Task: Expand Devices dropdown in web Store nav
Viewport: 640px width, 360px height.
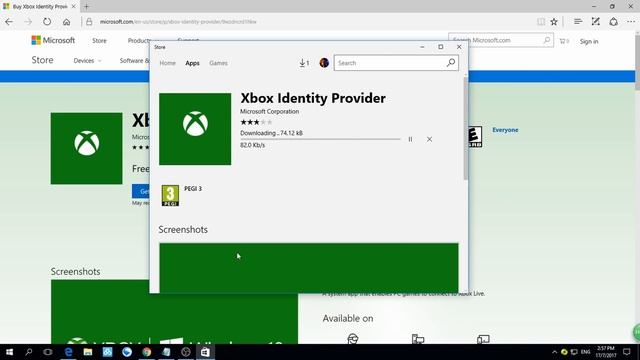Action: pos(87,60)
